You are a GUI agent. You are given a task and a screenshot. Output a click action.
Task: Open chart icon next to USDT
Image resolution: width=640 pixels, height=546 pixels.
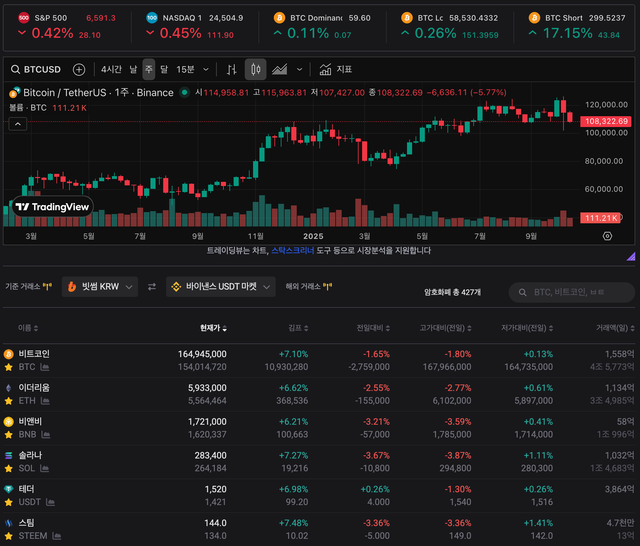50,502
